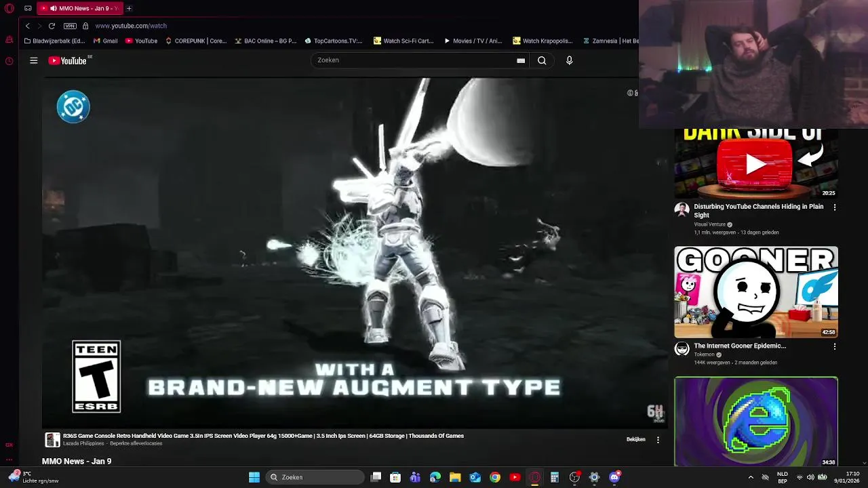Open Microsoft Teams from taskbar

[415, 477]
